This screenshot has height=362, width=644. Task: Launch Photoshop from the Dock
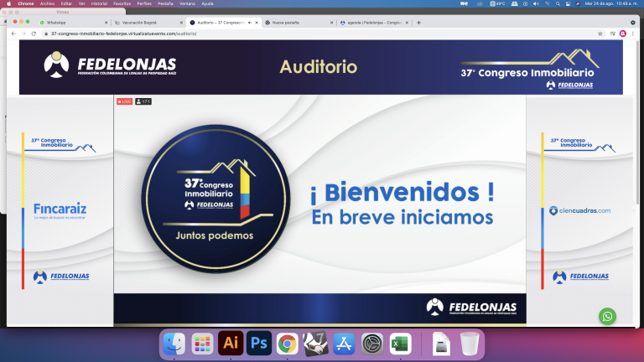(259, 343)
